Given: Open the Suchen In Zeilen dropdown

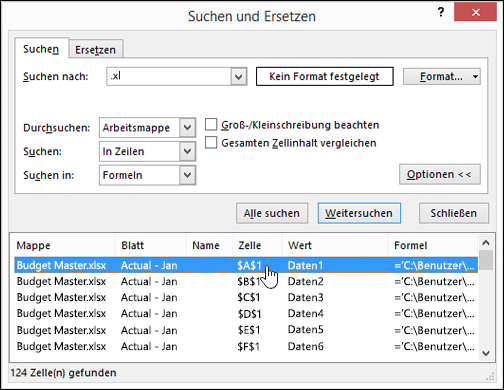Looking at the screenshot, I should [187, 151].
